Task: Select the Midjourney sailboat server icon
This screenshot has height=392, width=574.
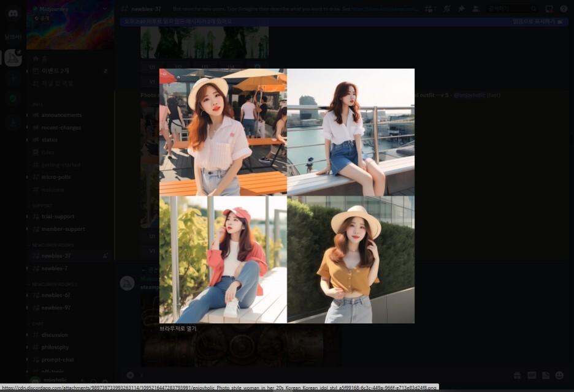Action: (x=13, y=58)
